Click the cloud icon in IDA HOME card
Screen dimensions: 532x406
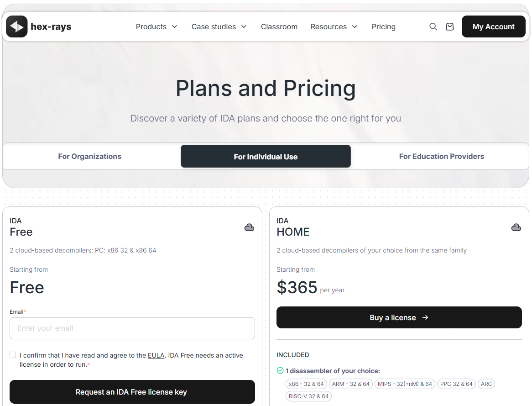click(516, 227)
